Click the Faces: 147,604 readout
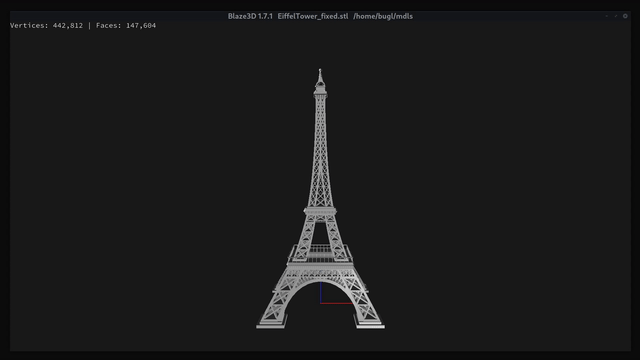The width and height of the screenshot is (640, 360). 126,25
